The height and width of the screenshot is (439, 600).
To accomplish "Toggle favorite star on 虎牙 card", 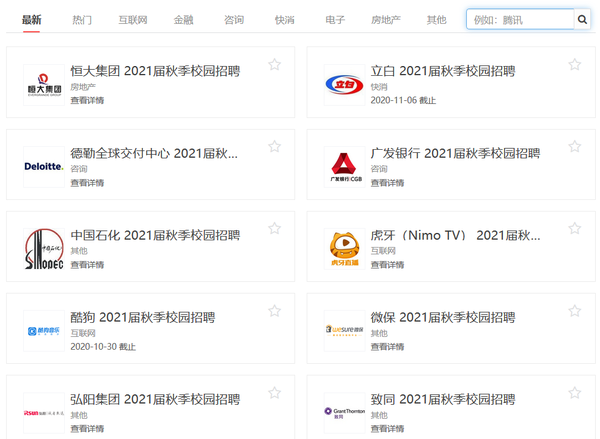I will coord(575,228).
